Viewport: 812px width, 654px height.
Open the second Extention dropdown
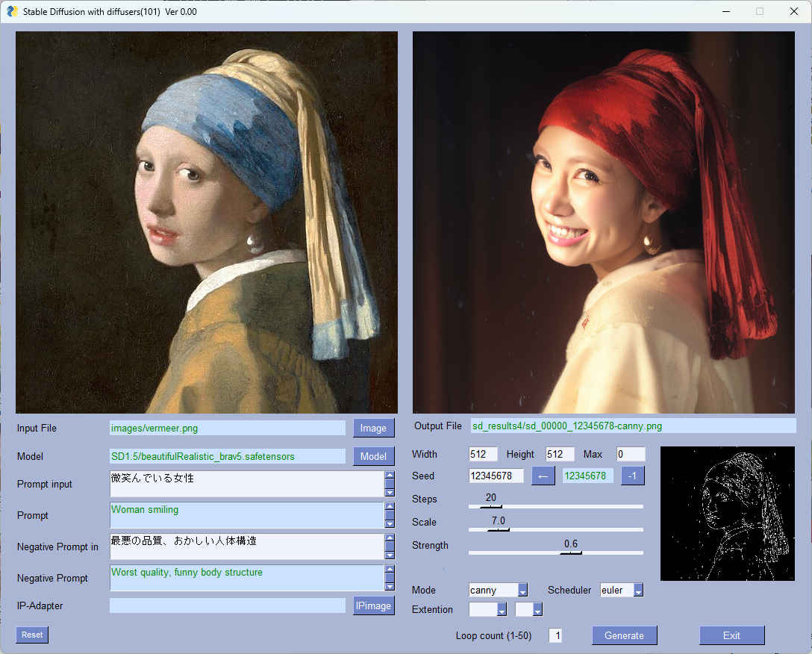[537, 610]
